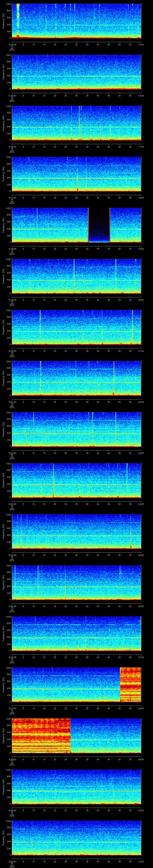The height and width of the screenshot is (868, 153).
Task: Click the tall spike at 19 seconds in the 5:23:00 spectrogram
Action: [x=53, y=480]
